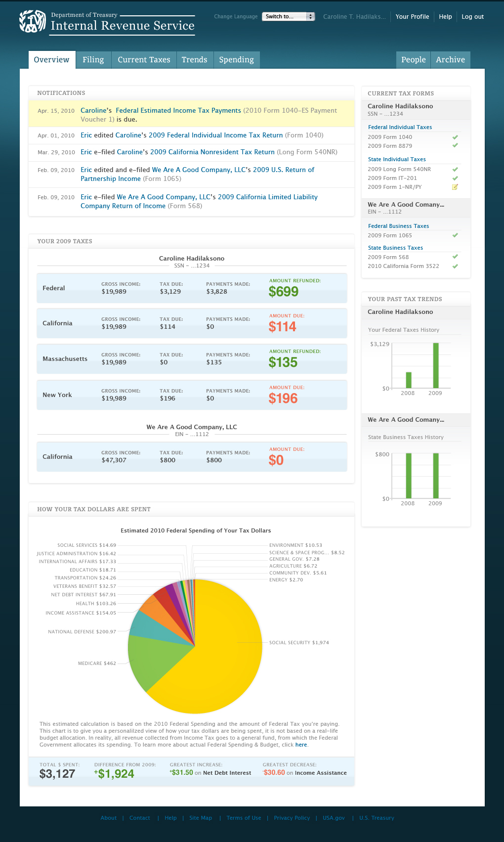Click the 2008 bar in Federal Taxes History
The image size is (504, 842).
click(409, 380)
